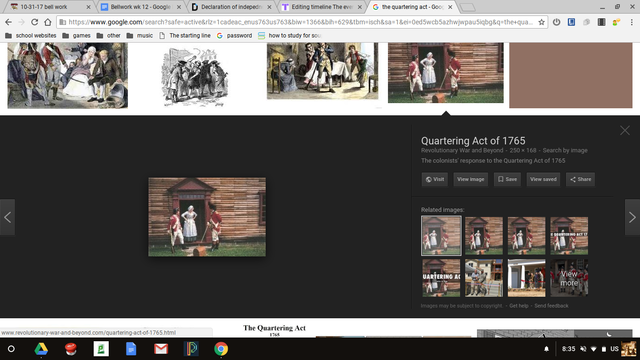The image size is (640, 360).
Task: Click the address bar URL
Action: 300,22
